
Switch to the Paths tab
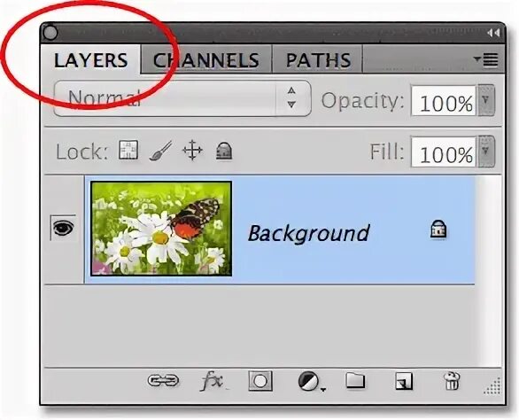[x=318, y=59]
